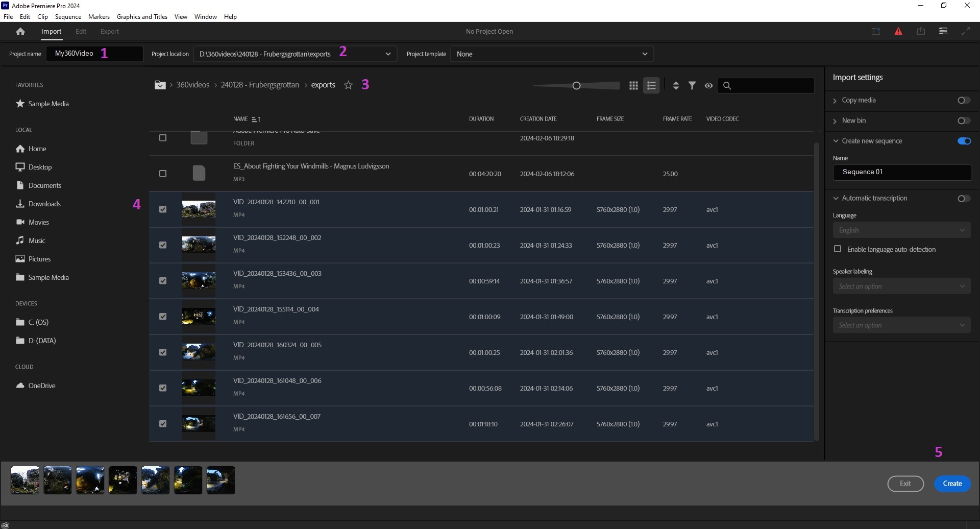Screen dimensions: 980x529
Task: Open the Desktop location
Action: tap(34, 167)
